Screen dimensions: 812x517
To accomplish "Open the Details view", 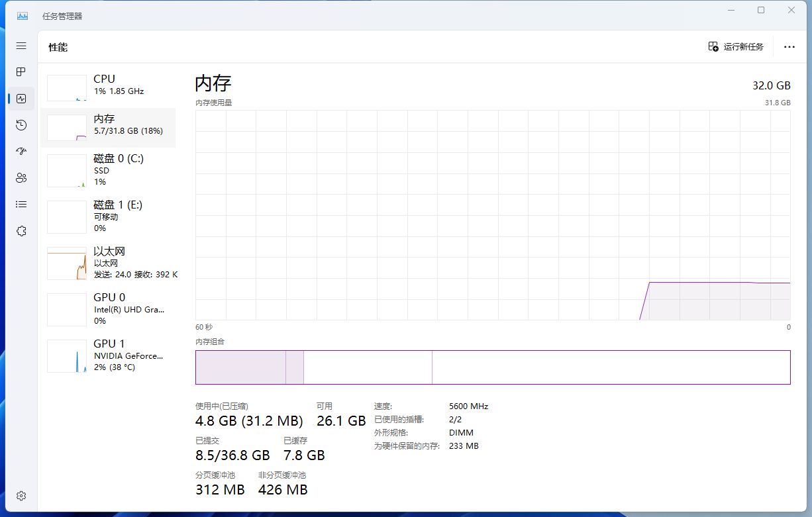I will coord(21,204).
